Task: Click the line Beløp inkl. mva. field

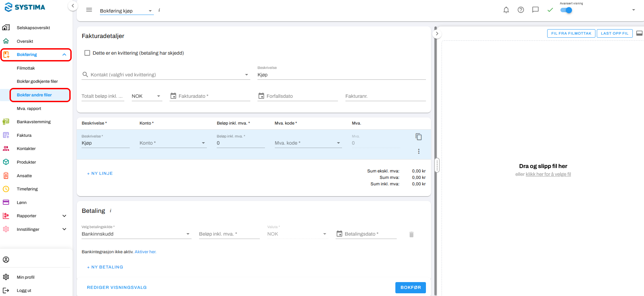Action: point(240,143)
